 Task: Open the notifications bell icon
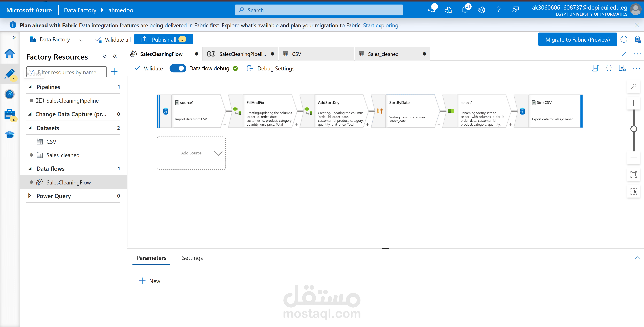point(465,10)
